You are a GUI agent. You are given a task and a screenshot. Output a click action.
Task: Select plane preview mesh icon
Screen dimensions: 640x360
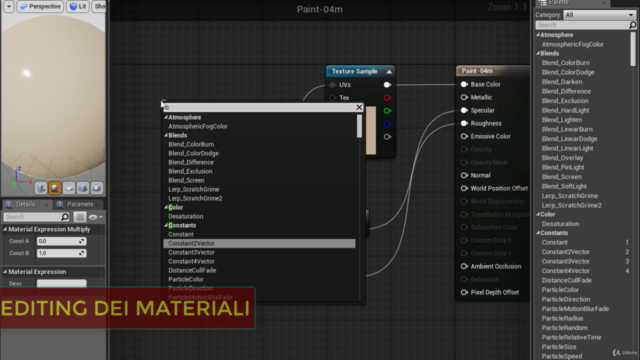(69, 188)
